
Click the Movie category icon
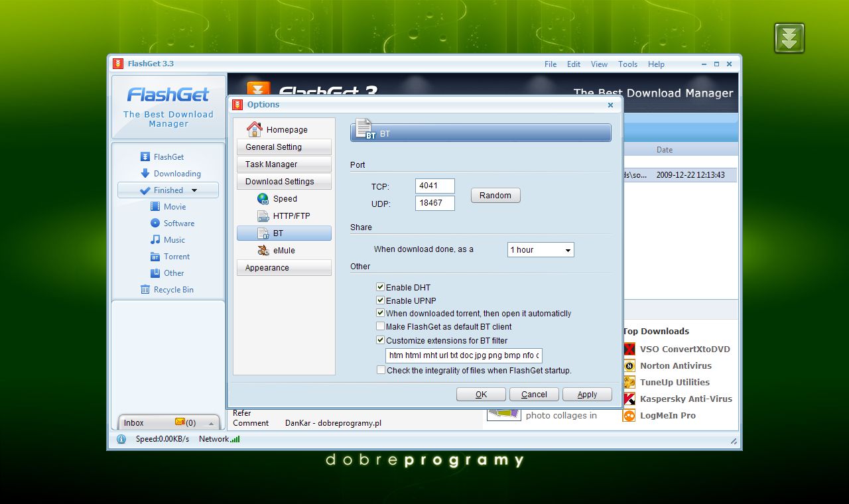[155, 207]
